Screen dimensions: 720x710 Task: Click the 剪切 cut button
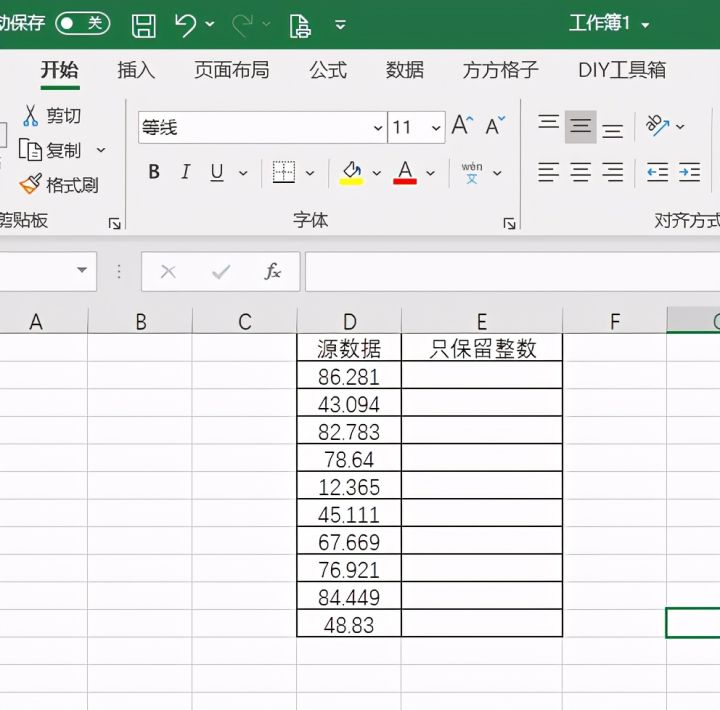[52, 115]
